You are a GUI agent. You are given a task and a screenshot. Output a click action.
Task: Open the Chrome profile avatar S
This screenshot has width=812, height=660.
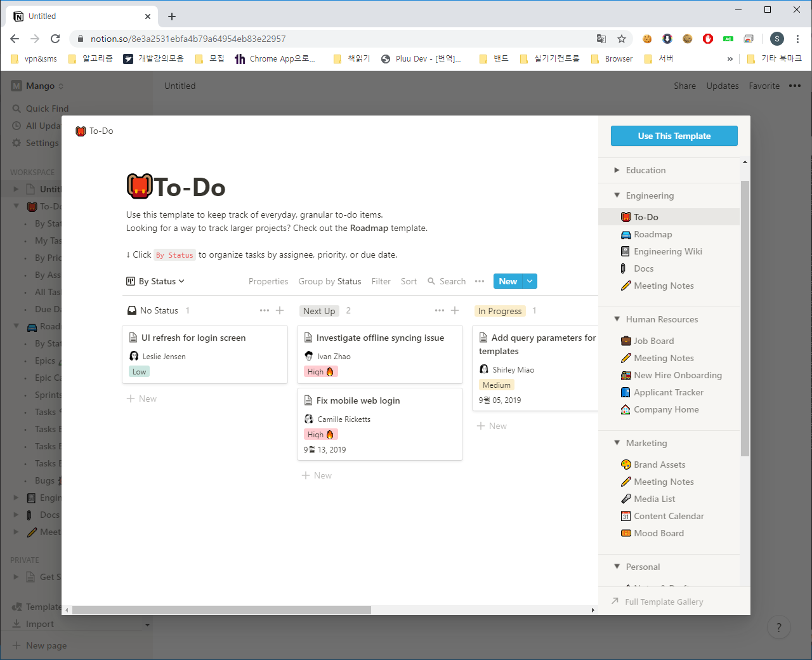click(x=777, y=39)
